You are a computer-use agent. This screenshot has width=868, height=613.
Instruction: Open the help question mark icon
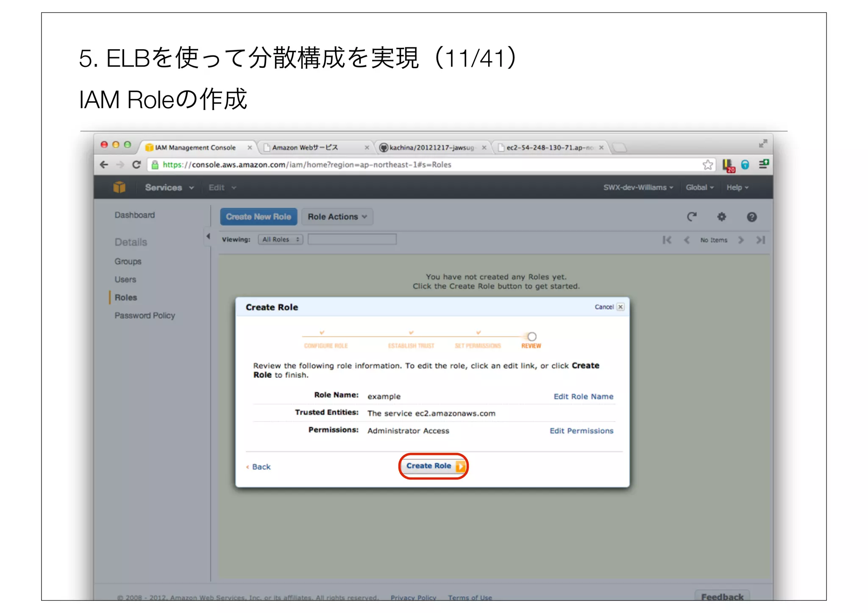751,217
